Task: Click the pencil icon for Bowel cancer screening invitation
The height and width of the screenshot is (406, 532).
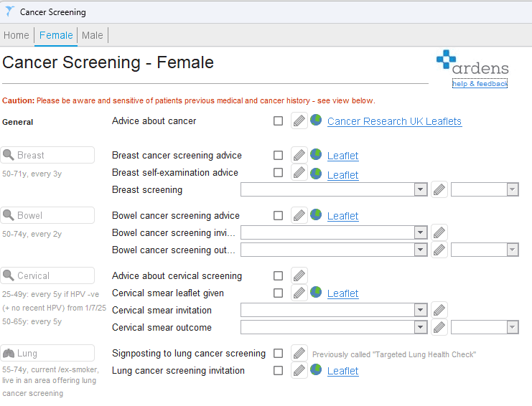Action: [x=439, y=232]
